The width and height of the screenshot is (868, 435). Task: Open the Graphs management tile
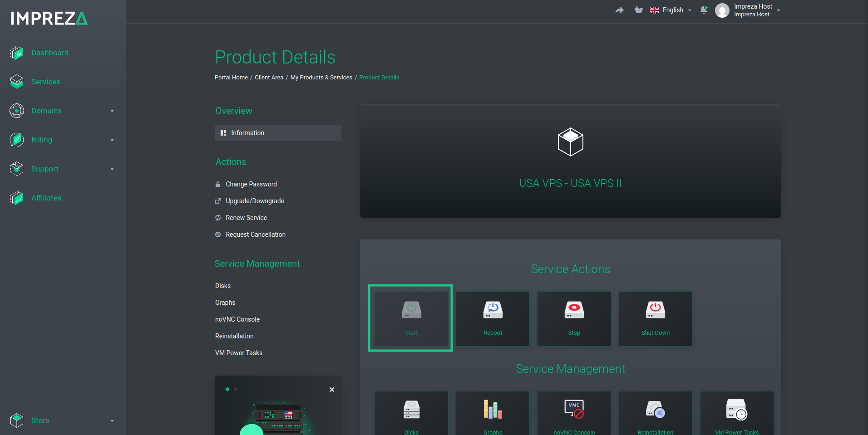[x=493, y=413]
